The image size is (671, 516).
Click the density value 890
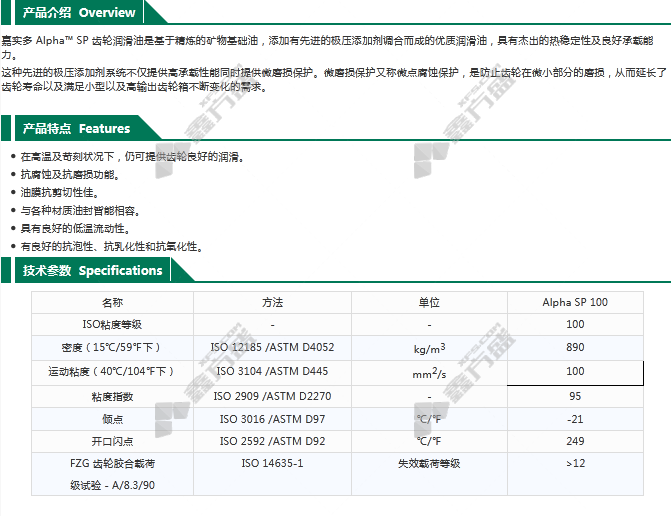(574, 347)
